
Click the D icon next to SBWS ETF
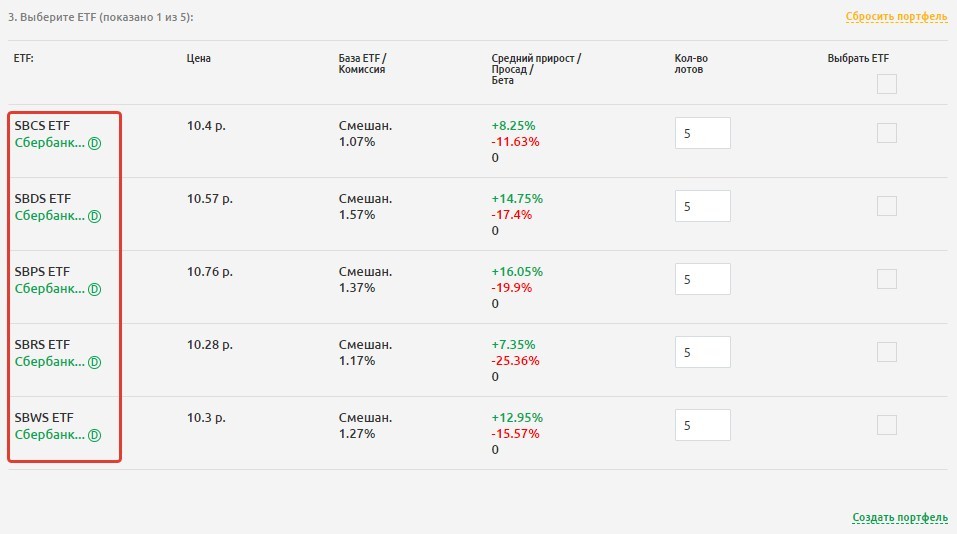click(95, 435)
